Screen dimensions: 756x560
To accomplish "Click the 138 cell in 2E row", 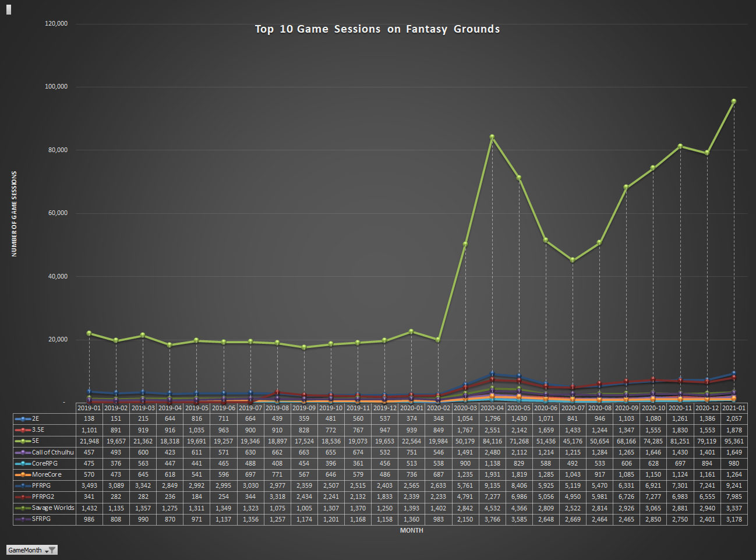I will (89, 419).
